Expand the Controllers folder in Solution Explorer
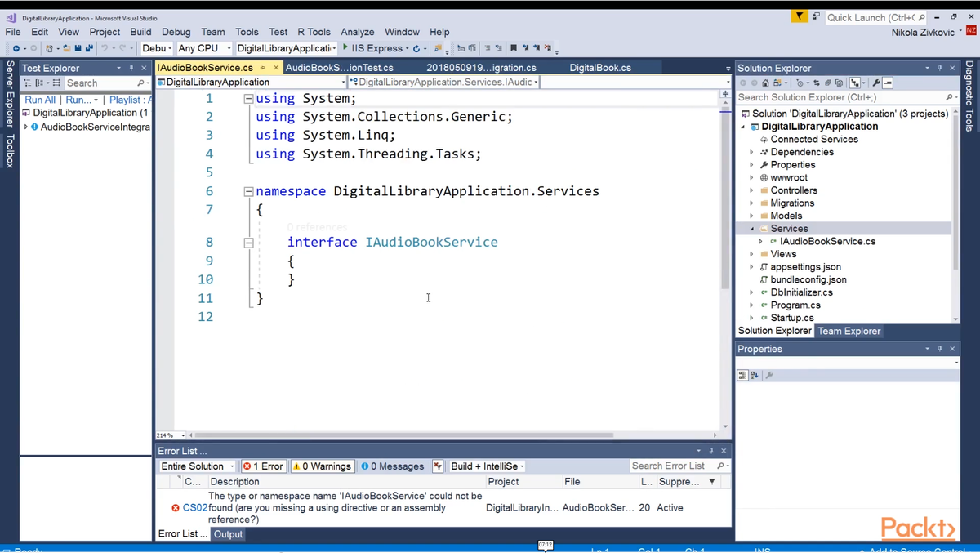Screen dimensions: 980x553 [752, 190]
